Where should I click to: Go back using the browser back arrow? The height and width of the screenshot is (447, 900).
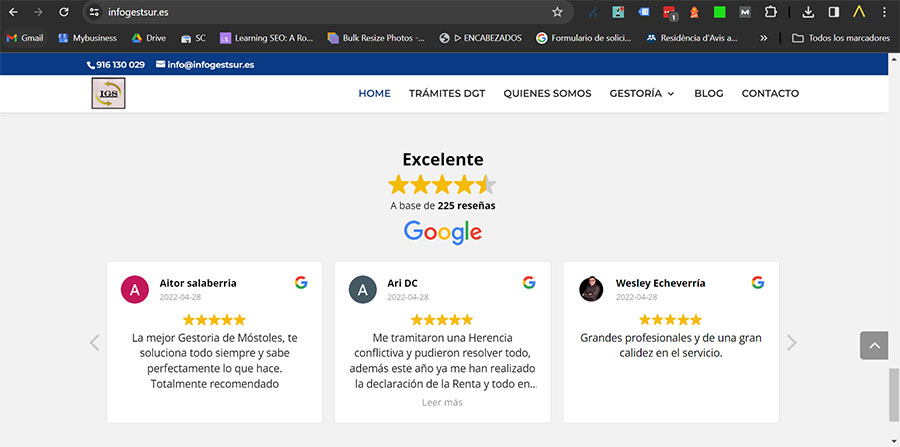pyautogui.click(x=13, y=12)
